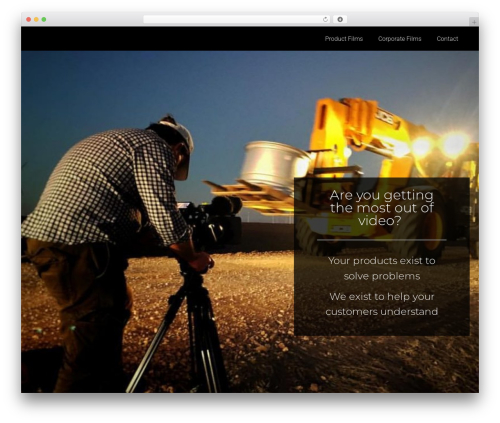Click the horizontal divider line under the heading
The width and height of the screenshot is (500, 423).
coord(381,240)
